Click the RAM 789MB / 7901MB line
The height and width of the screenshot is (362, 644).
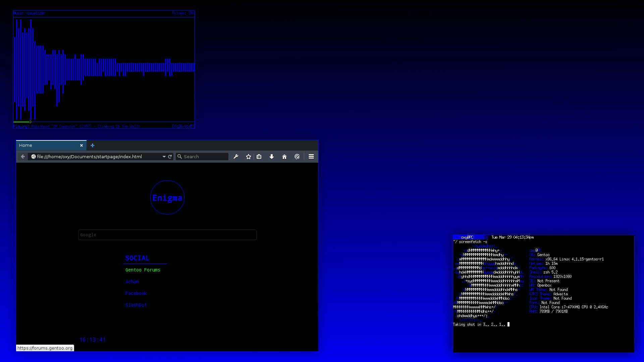548,311
